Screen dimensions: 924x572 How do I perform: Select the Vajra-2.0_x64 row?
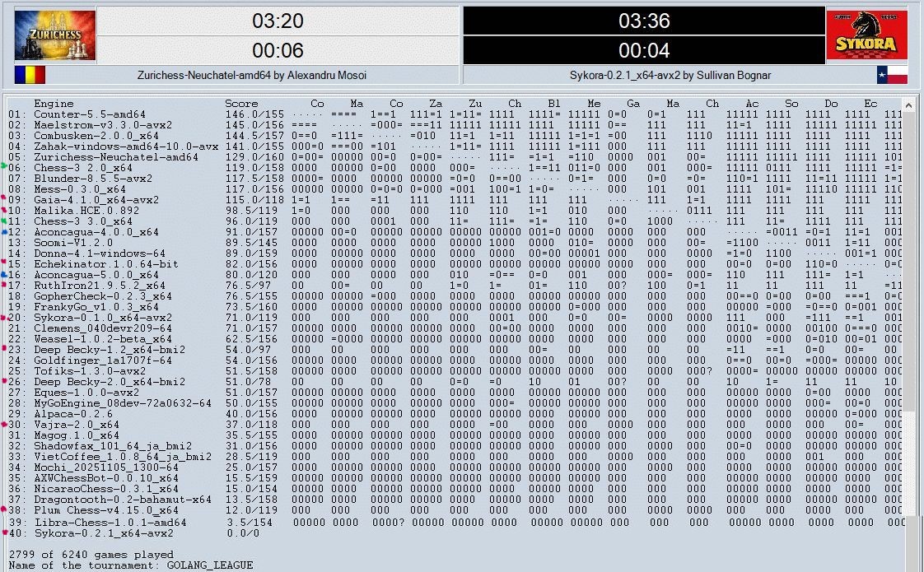pyautogui.click(x=455, y=425)
